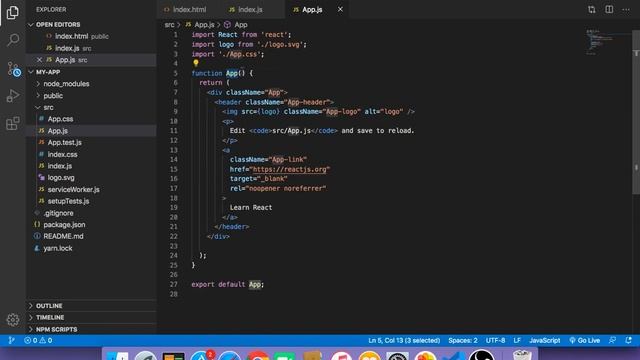The width and height of the screenshot is (640, 360).
Task: Change the LF end-of-line sequence
Action: (517, 340)
